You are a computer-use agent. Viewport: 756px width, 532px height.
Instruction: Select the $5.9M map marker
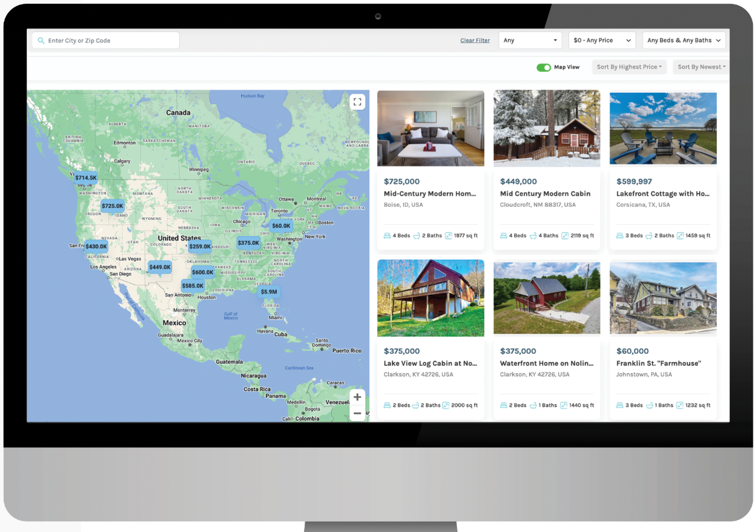point(269,292)
